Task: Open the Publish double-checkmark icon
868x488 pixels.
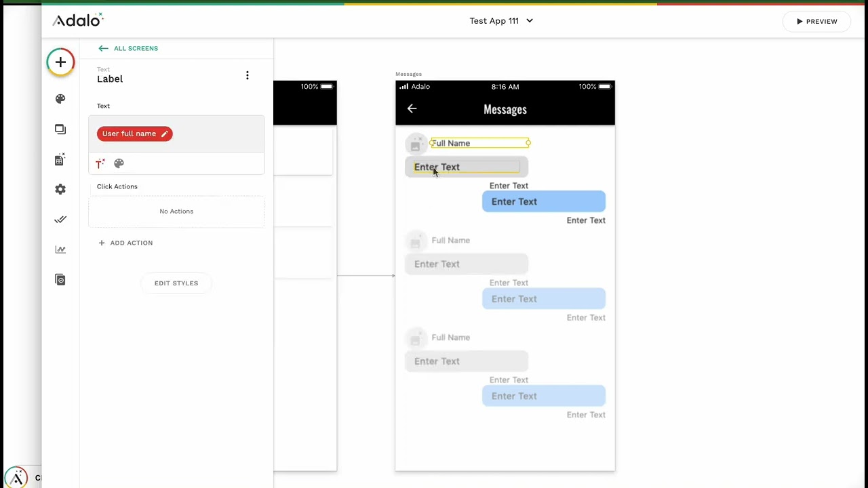Action: [60, 220]
